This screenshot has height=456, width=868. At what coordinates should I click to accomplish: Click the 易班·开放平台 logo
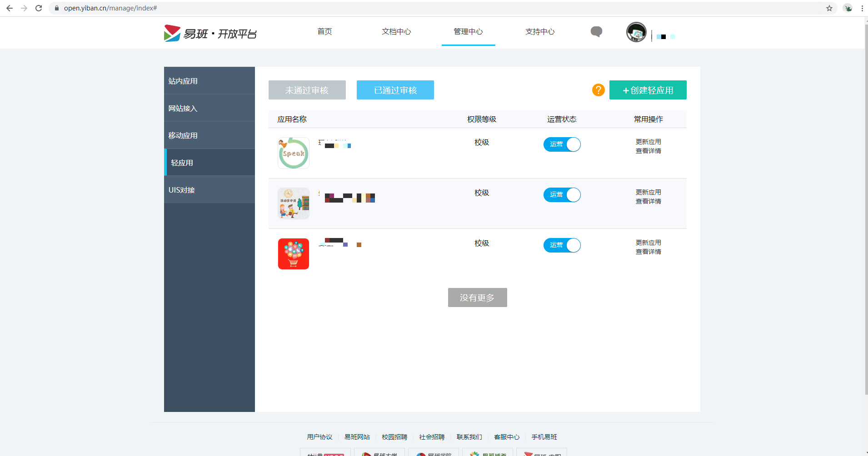coord(210,33)
